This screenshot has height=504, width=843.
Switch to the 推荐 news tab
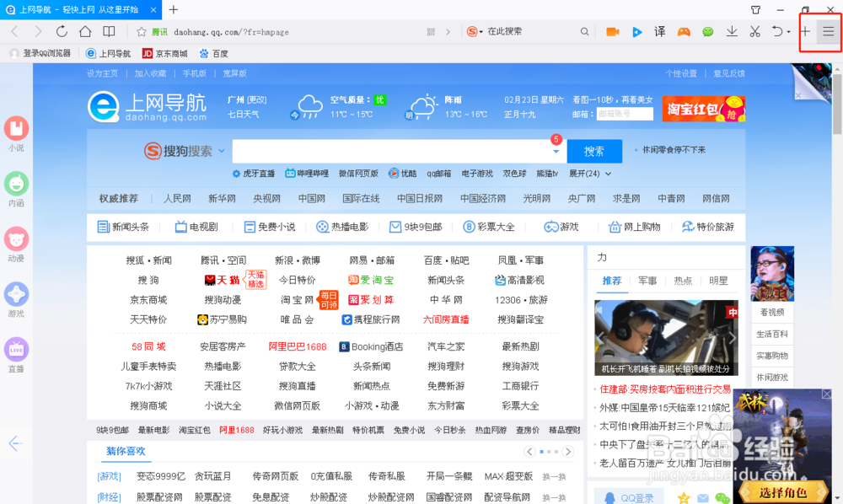click(612, 281)
